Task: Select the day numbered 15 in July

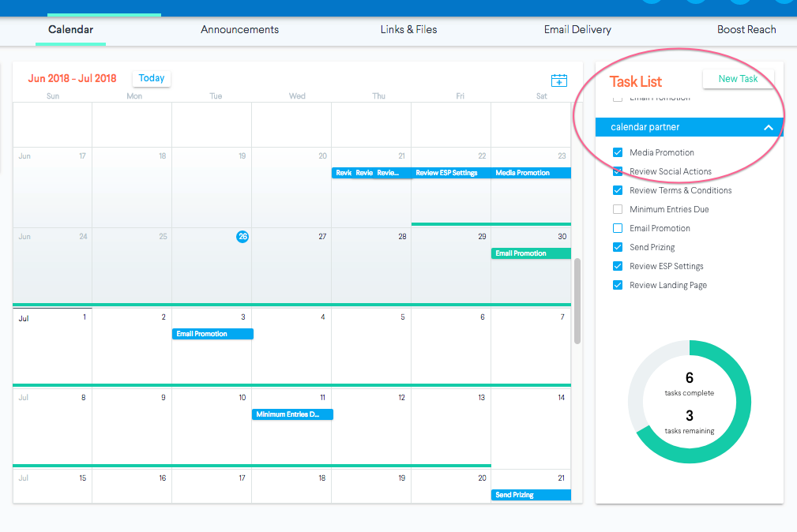Action: click(83, 478)
